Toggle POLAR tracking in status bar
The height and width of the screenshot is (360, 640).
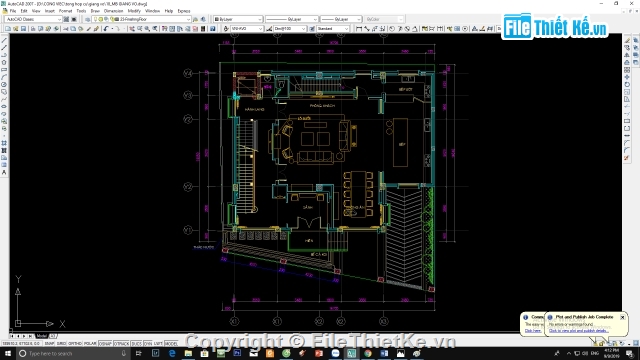[x=90, y=344]
